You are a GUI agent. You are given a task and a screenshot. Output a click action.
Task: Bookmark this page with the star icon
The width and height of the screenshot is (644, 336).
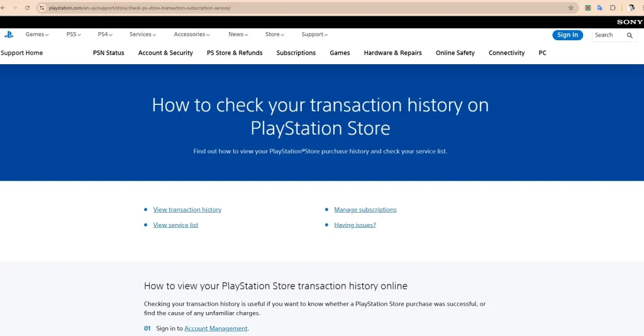point(571,8)
